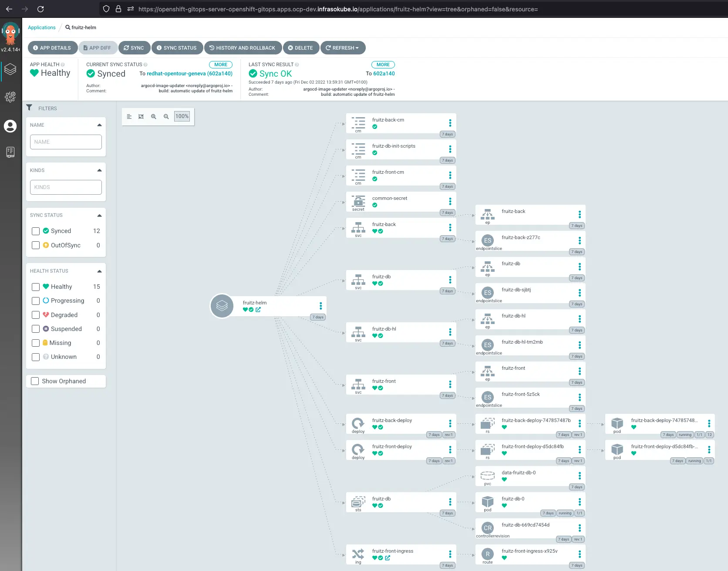Viewport: 728px width, 571px height.
Task: Click the fruitz-db-669cd7454d controllerrevision CR icon
Action: click(488, 528)
